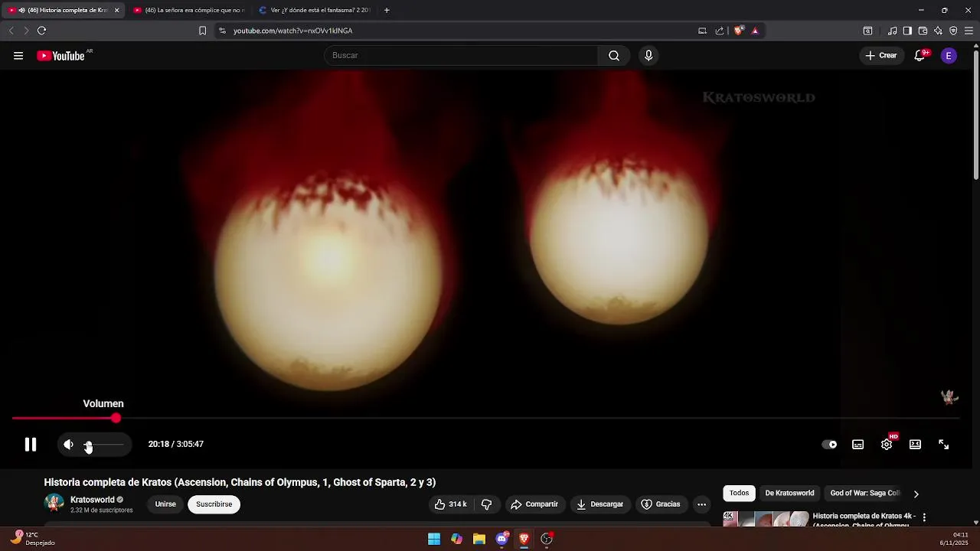Select the God of War: Saga filter chip
Image resolution: width=980 pixels, height=551 pixels.
click(865, 494)
